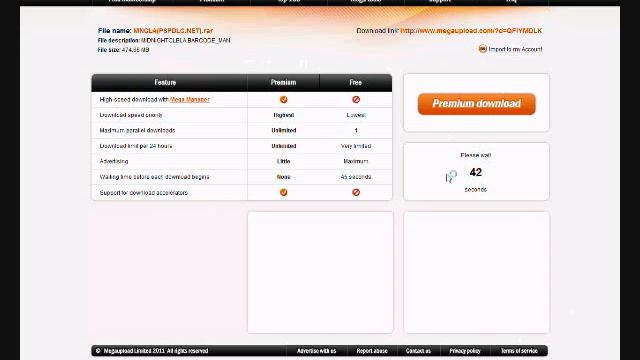Click the Premium column header
Image resolution: width=640 pixels, height=360 pixels.
283,82
